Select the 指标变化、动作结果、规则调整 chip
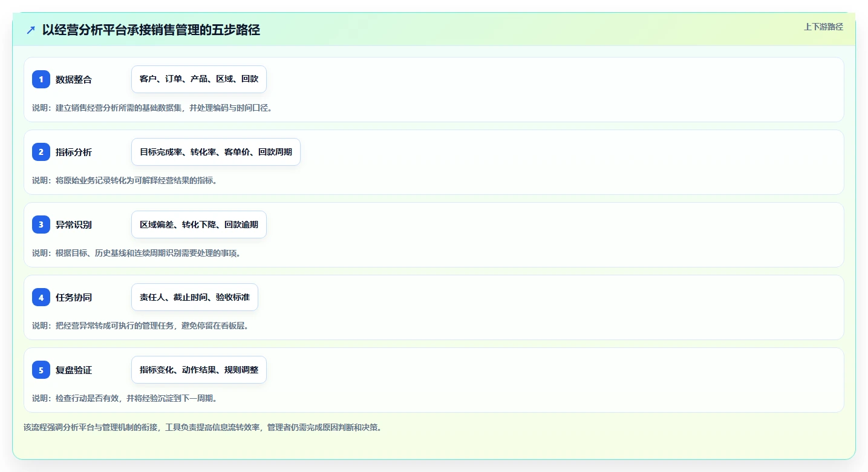Screen dimensions: 868x472 click(x=199, y=370)
